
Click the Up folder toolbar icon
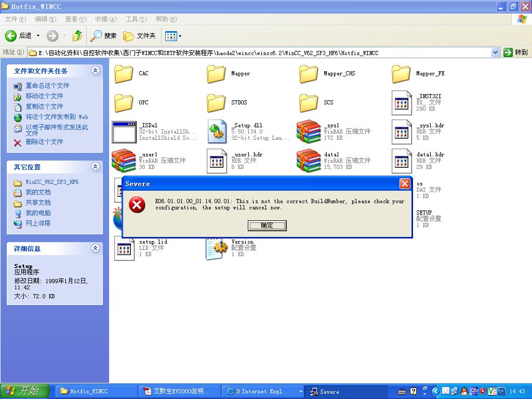click(77, 36)
